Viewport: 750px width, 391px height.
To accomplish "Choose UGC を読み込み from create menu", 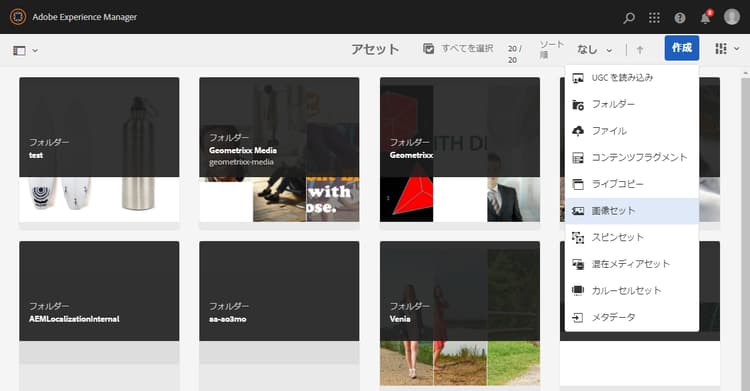I will tap(631, 78).
